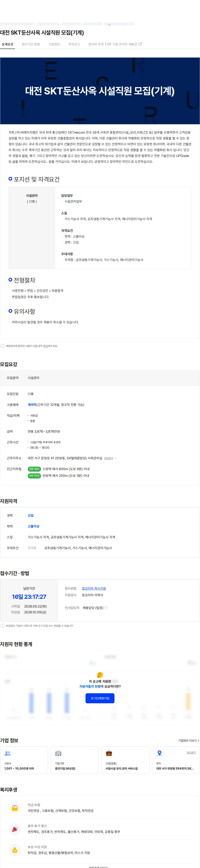Click the 사원수 people icon
Screen dimensions: 200x868
pyautogui.click(x=8, y=754)
